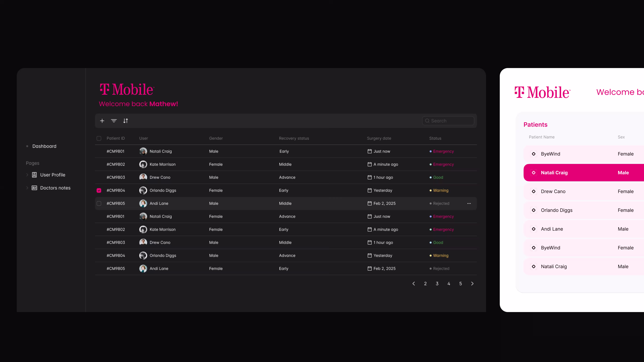Click the Good status on 1 hour ago Advance row
Viewport: 644px width, 362px height.
tap(438, 177)
